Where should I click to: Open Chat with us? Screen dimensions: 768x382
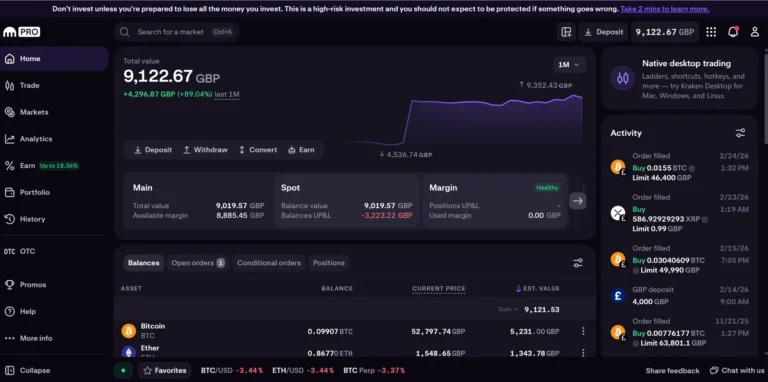click(x=737, y=370)
